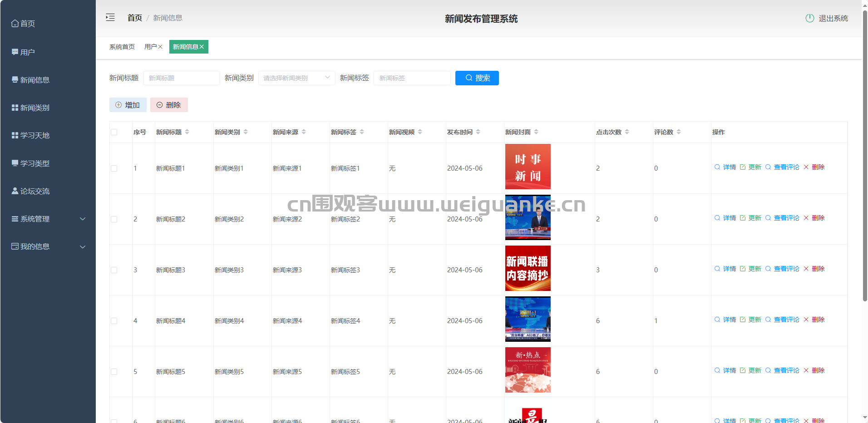868x423 pixels.
Task: Collapse sidebar using the menu fold icon
Action: (x=110, y=18)
